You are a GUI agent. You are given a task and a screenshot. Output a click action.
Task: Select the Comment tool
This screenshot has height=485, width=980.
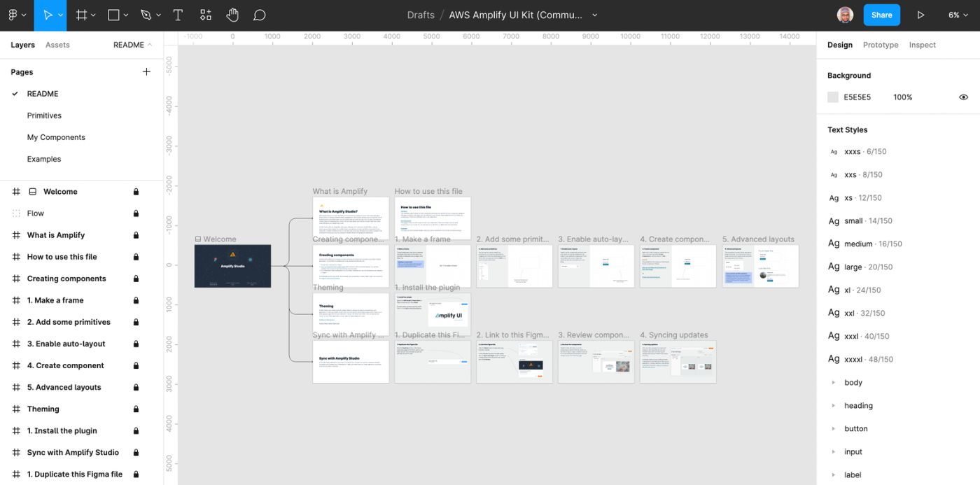(x=259, y=15)
